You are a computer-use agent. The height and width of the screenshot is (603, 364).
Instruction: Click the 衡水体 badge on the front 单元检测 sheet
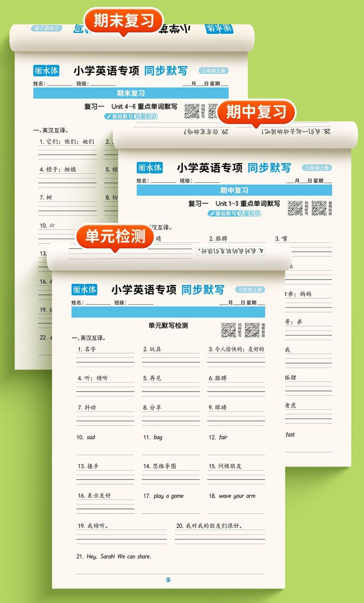84,290
